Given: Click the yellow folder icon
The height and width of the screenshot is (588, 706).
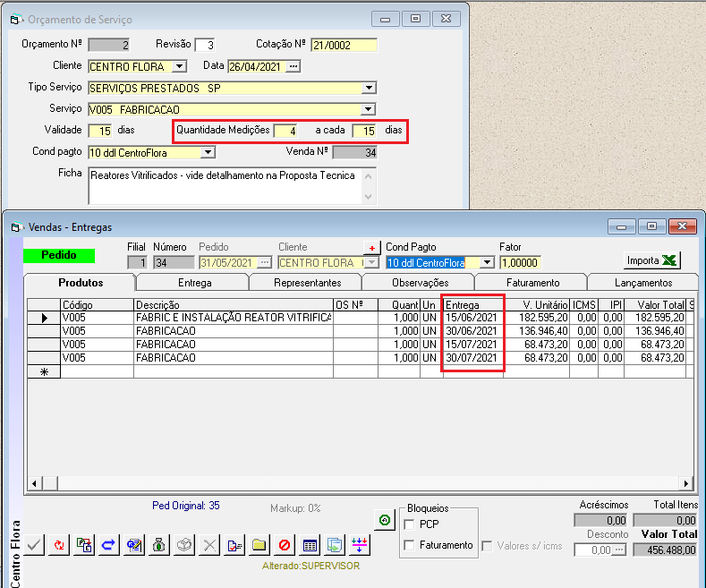Looking at the screenshot, I should 259,544.
